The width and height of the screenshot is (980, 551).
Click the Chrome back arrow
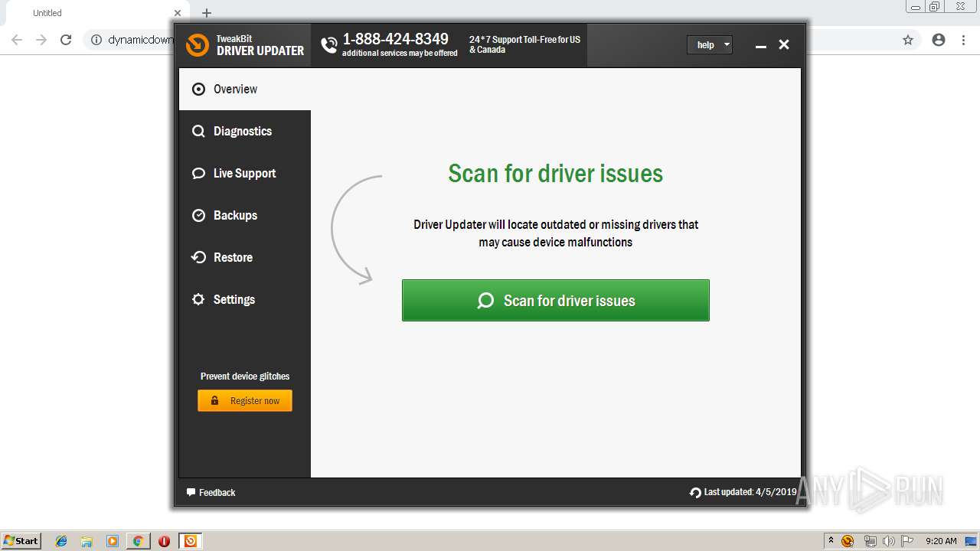point(17,40)
